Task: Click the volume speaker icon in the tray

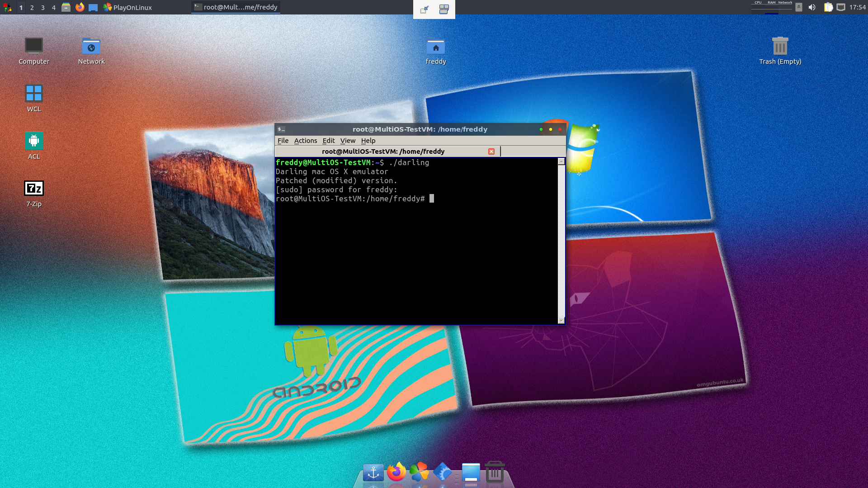Action: click(x=812, y=7)
